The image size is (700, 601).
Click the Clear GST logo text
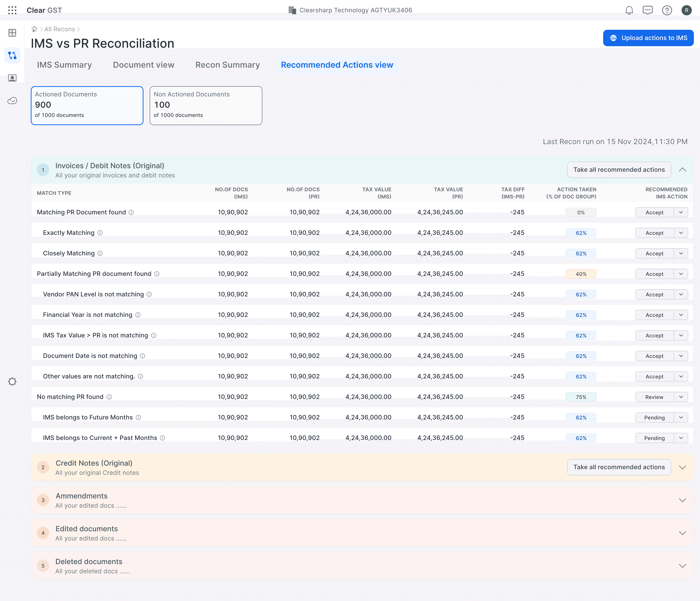[44, 10]
